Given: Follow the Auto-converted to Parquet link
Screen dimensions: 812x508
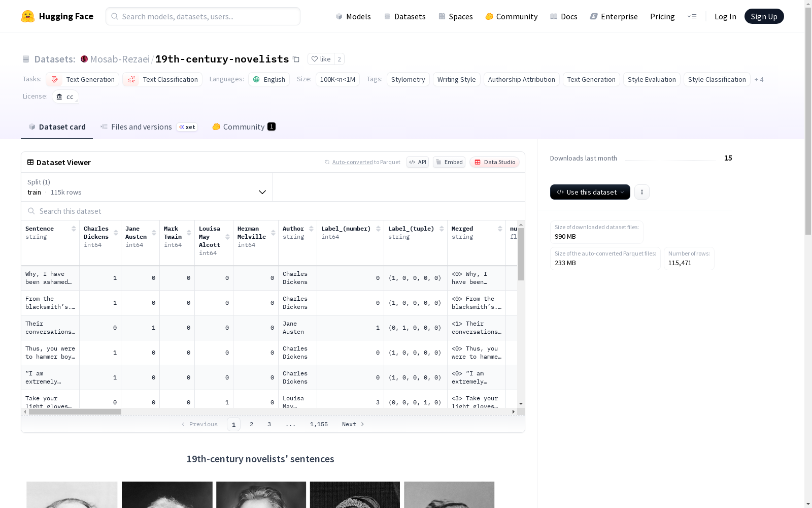Looking at the screenshot, I should [x=362, y=162].
